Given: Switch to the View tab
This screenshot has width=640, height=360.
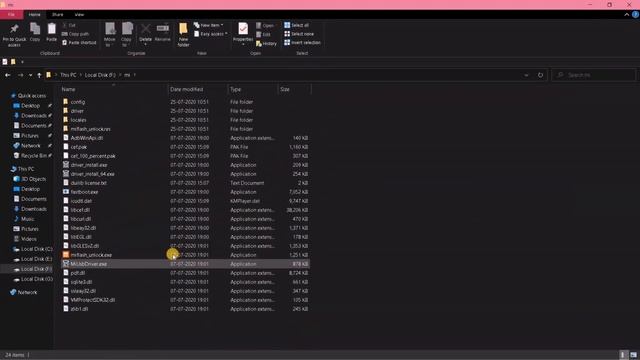Looking at the screenshot, I should pyautogui.click(x=79, y=15).
